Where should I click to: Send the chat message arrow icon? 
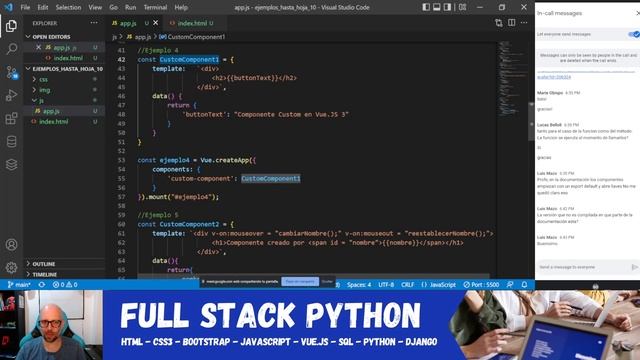(634, 267)
